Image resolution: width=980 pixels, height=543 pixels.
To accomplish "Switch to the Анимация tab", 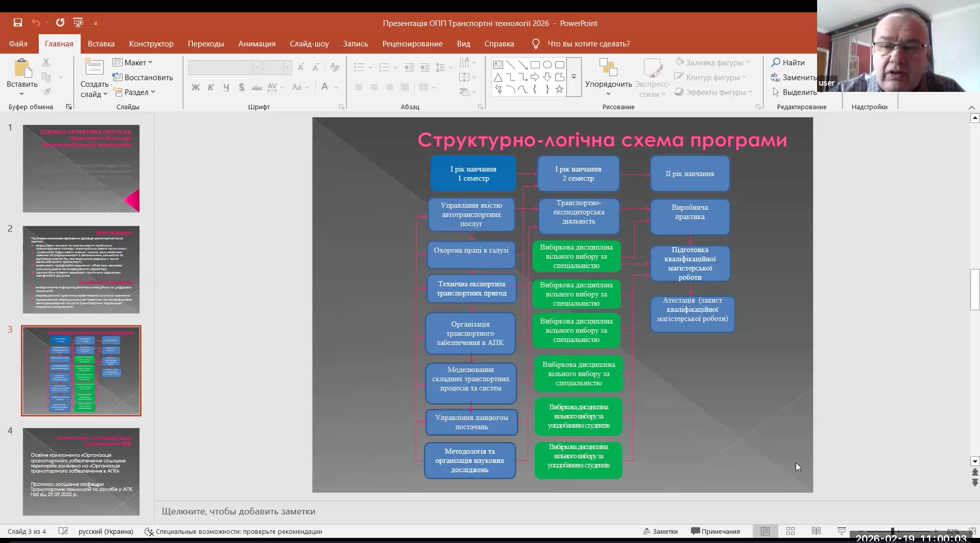I will tap(257, 44).
